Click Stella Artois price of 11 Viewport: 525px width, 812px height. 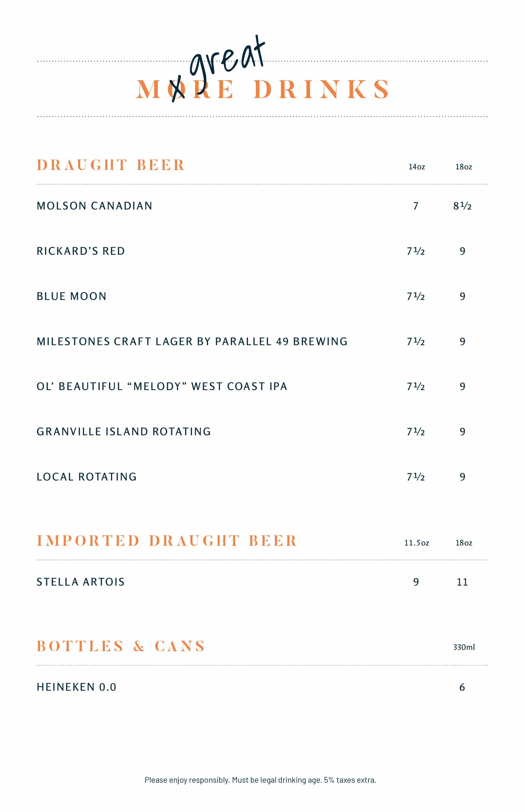click(x=462, y=582)
